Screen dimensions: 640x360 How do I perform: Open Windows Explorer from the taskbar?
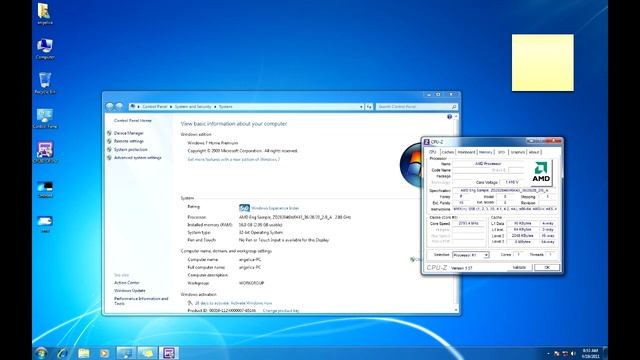84,353
